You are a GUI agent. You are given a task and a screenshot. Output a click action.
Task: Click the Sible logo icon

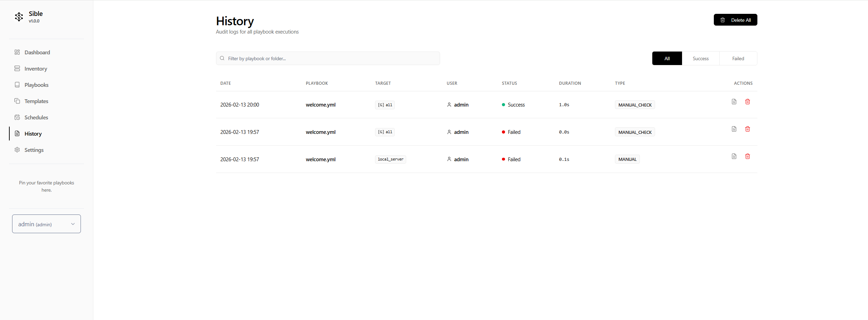click(19, 17)
